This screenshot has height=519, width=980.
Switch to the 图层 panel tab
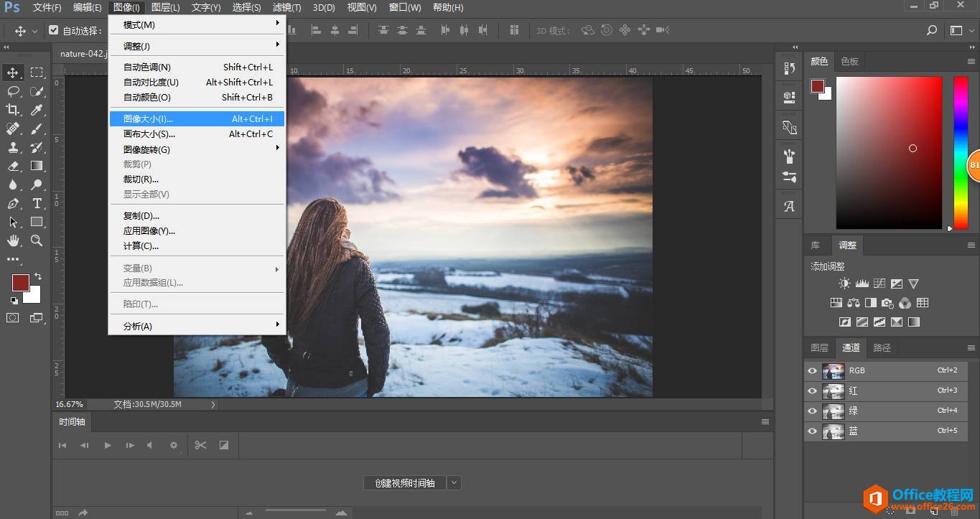[x=819, y=348]
